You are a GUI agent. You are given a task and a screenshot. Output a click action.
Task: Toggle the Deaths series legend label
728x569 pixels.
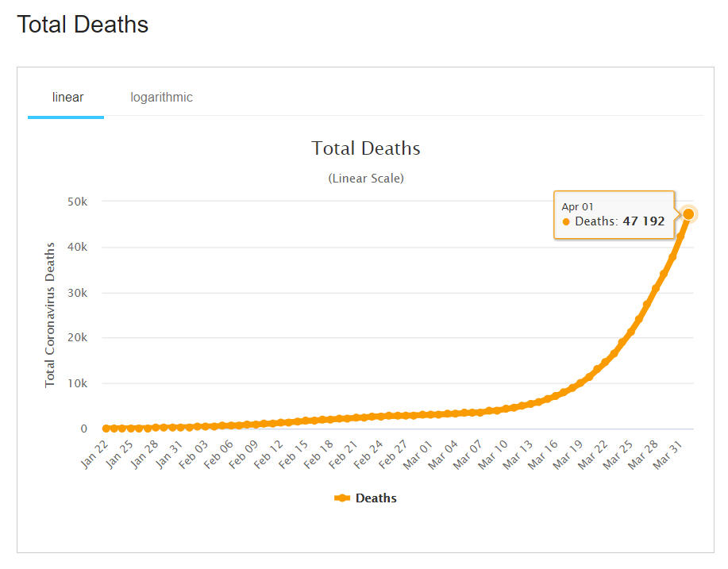pos(376,498)
